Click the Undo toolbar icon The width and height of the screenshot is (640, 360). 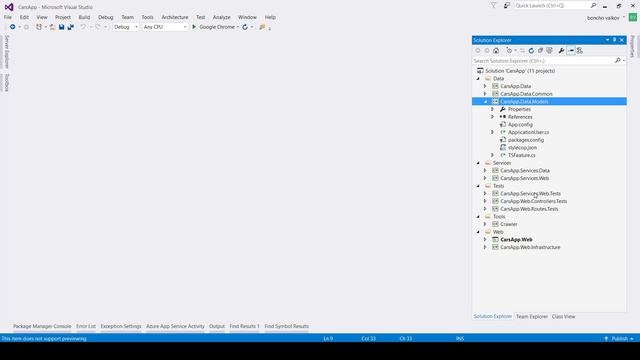click(83, 27)
